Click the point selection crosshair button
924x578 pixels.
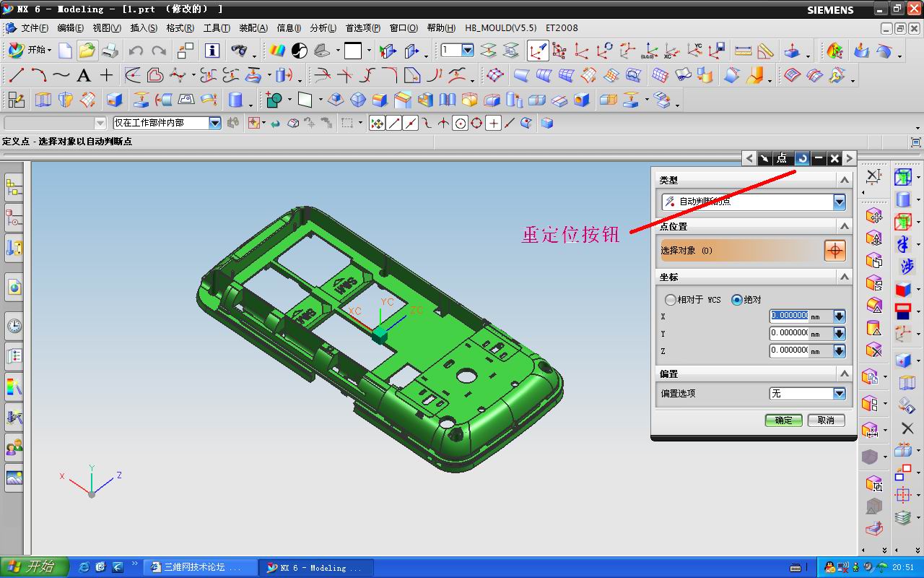click(x=834, y=251)
